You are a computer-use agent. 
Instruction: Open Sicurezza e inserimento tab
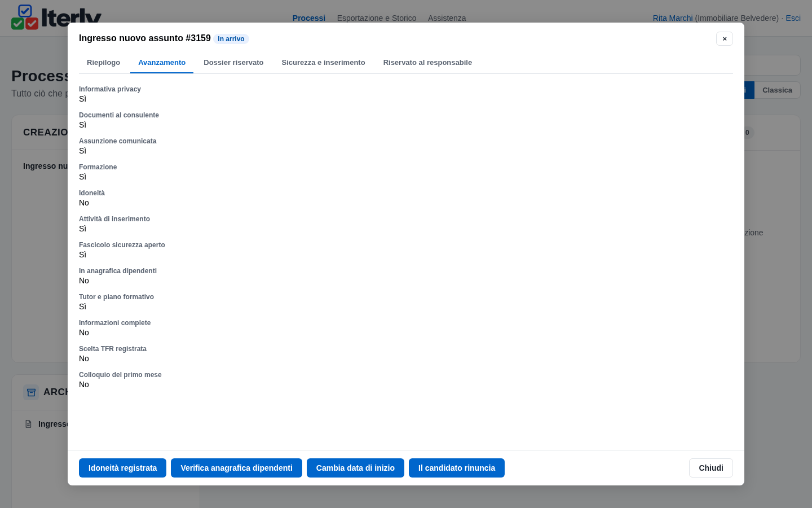(x=323, y=63)
